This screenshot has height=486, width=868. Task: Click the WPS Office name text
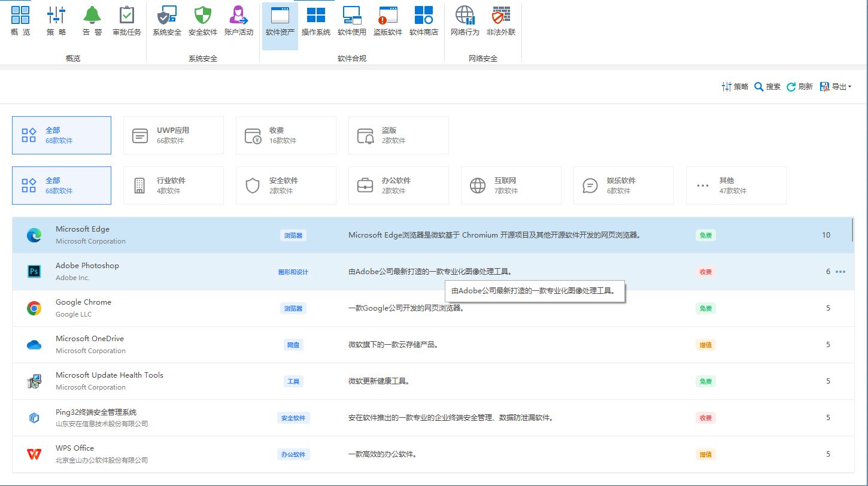(x=75, y=448)
